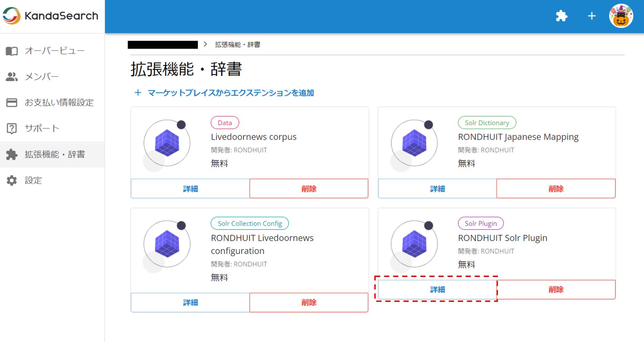Click the Solr Plugin tag badge
644x342 pixels.
pyautogui.click(x=481, y=223)
